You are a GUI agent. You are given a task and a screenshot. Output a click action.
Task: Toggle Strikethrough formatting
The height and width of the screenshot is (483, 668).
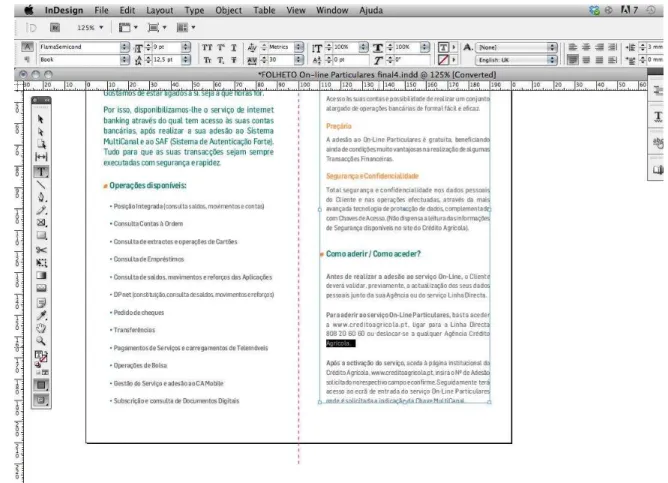coord(234,60)
